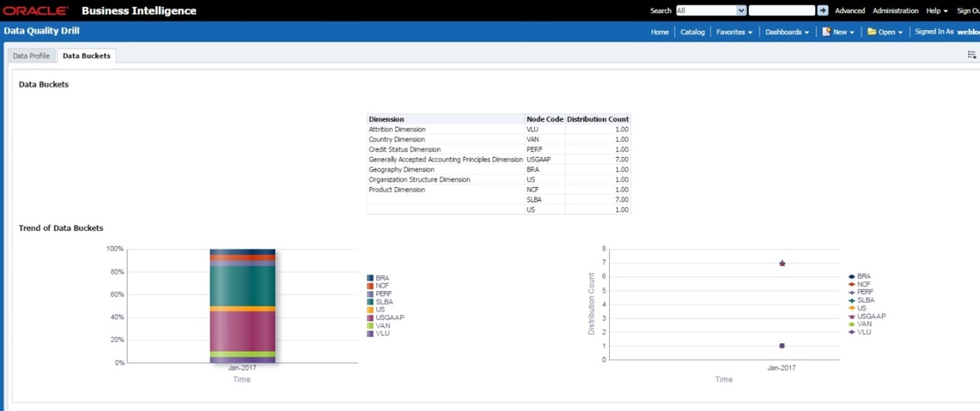Click VLU marker in line chart legend

pyautogui.click(x=852, y=331)
